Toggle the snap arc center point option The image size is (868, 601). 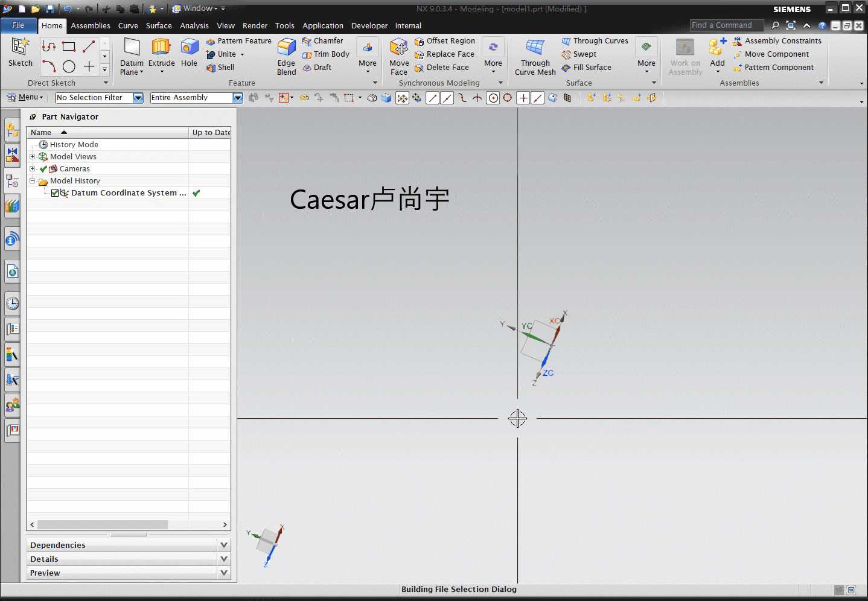coord(493,98)
